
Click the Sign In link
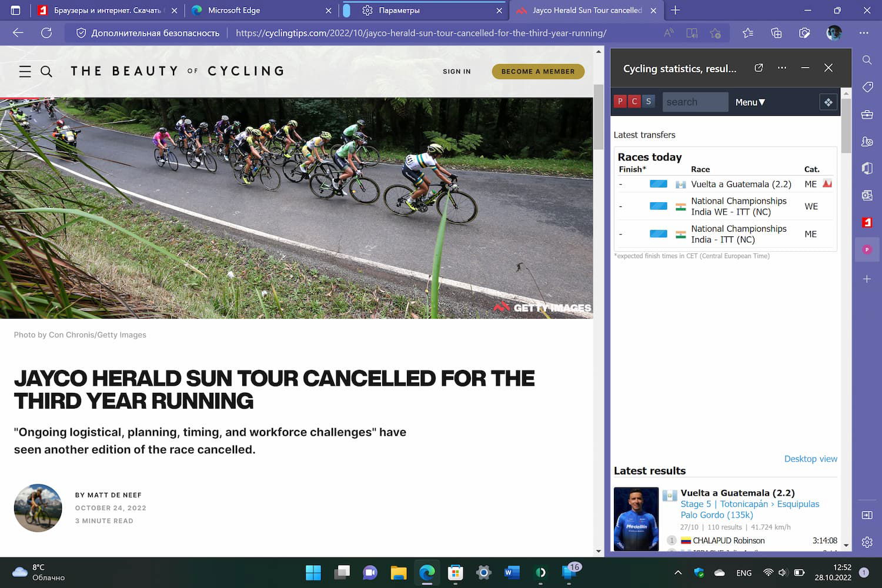(457, 72)
